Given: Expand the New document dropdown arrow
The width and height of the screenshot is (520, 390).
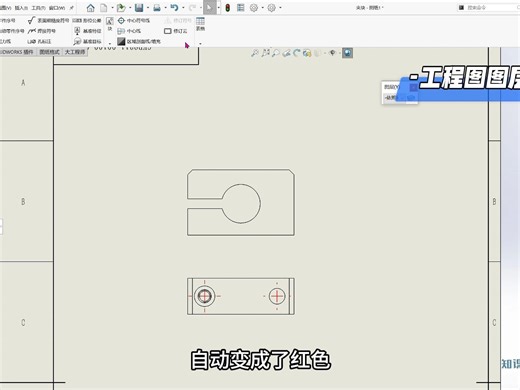Looking at the screenshot, I should (x=112, y=8).
